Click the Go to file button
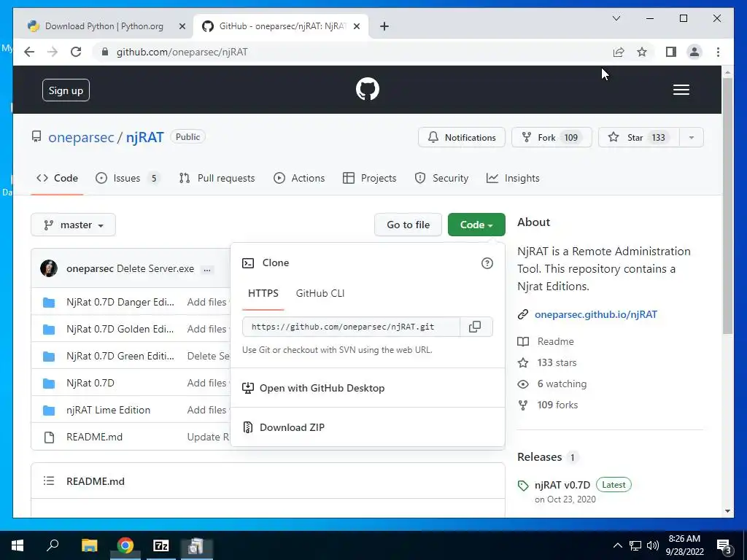This screenshot has height=560, width=747. (409, 225)
